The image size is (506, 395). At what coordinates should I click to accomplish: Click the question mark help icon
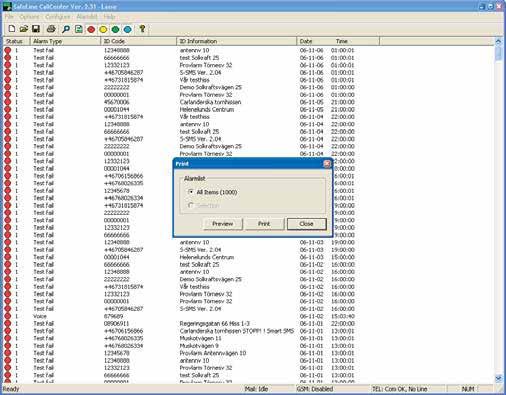point(142,29)
